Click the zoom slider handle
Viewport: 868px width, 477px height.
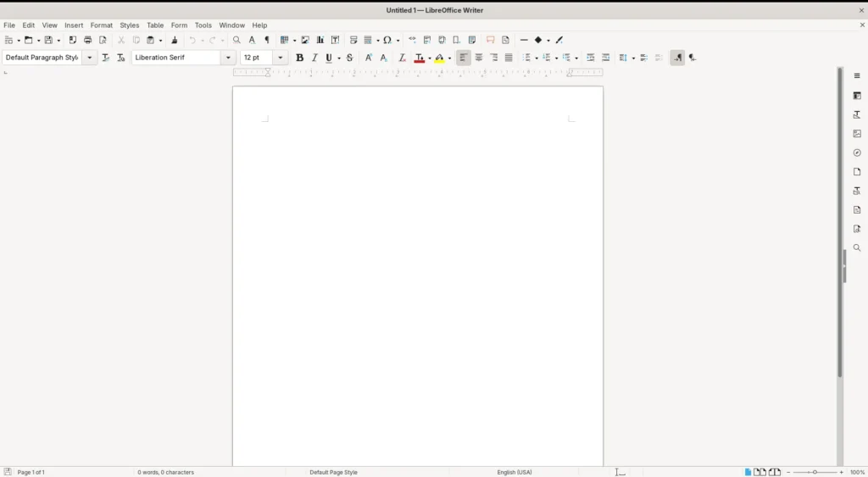[x=815, y=472]
